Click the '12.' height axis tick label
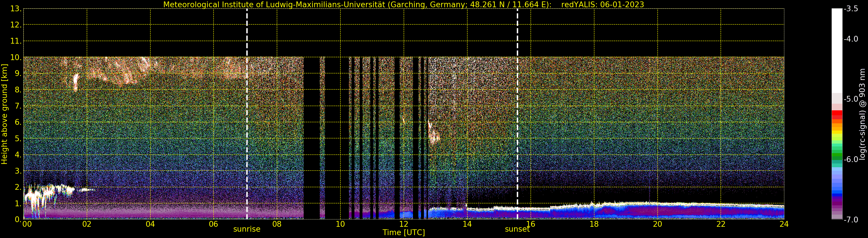 [x=16, y=25]
